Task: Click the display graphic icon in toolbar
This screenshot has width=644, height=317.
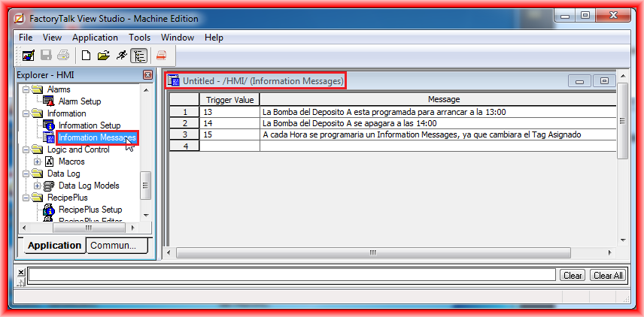Action: pyautogui.click(x=28, y=55)
